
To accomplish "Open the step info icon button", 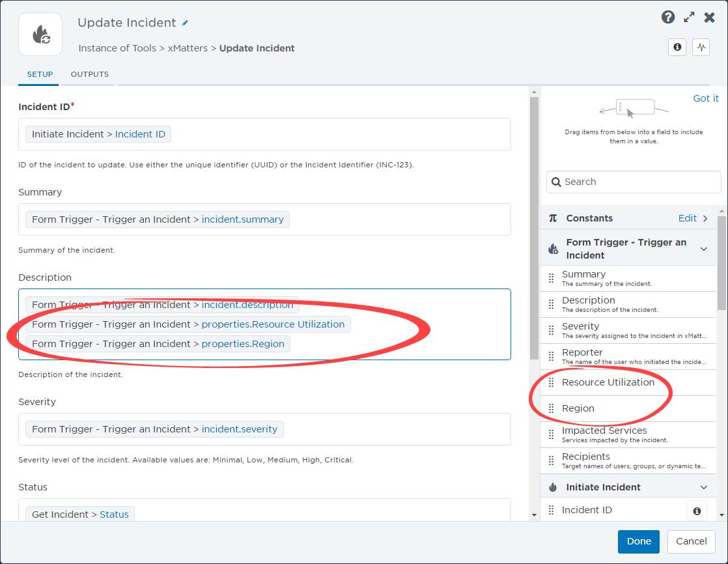I will tap(677, 47).
